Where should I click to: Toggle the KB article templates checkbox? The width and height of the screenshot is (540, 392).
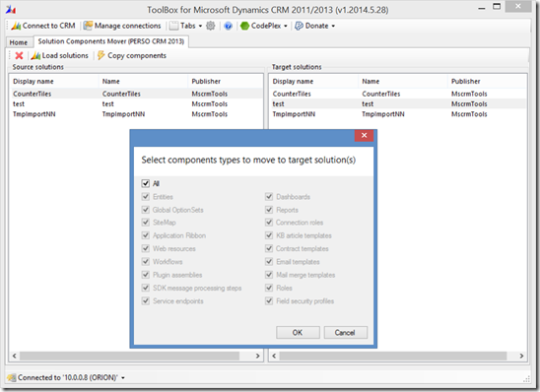tap(269, 235)
